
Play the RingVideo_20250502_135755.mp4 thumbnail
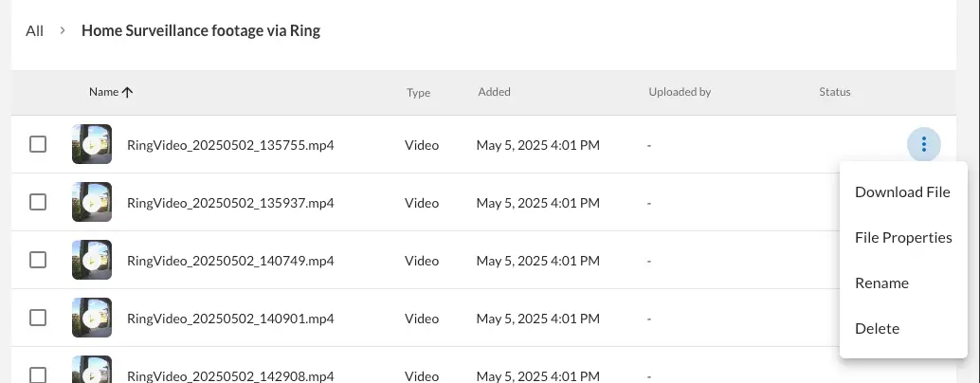pos(92,144)
